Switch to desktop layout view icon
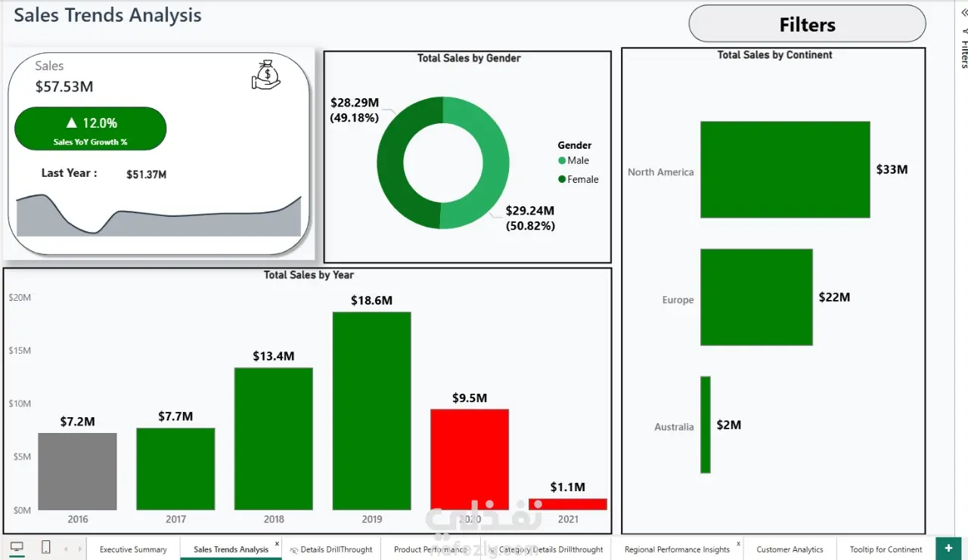The image size is (968, 560). click(x=17, y=548)
